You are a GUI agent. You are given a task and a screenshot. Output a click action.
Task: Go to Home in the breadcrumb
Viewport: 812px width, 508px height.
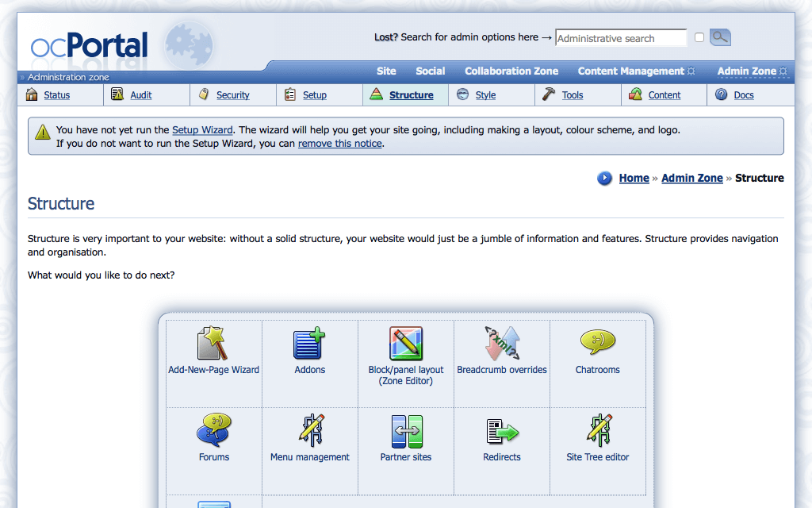[x=634, y=178]
